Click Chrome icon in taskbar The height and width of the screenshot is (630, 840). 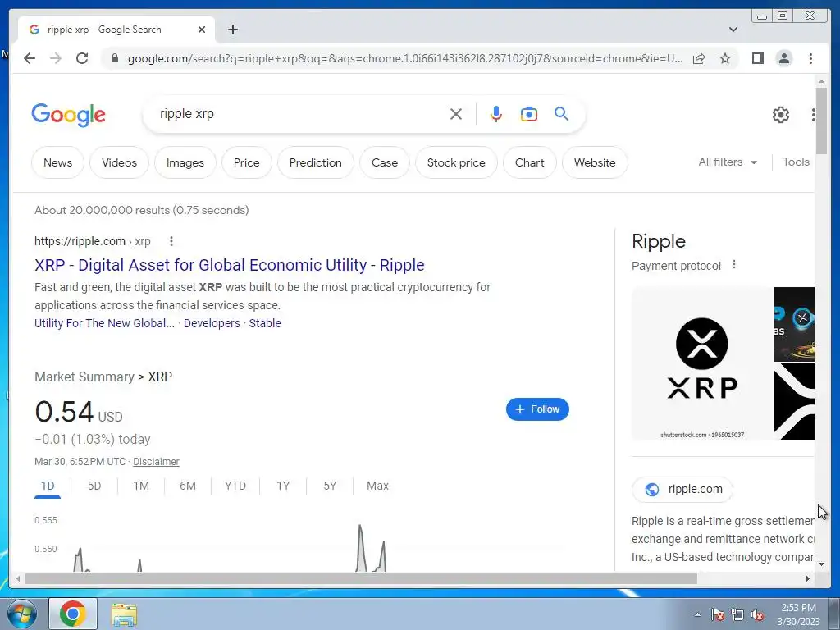pyautogui.click(x=73, y=614)
